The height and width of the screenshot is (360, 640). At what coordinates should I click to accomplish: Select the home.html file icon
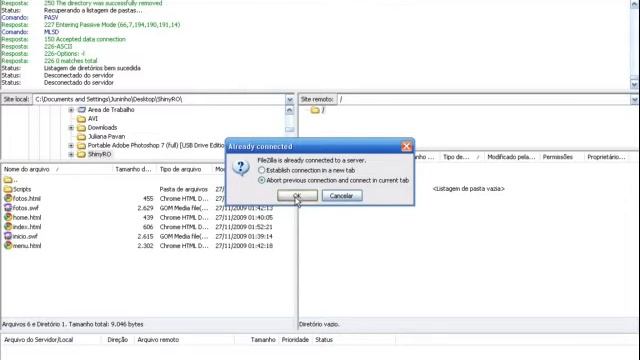[8, 217]
